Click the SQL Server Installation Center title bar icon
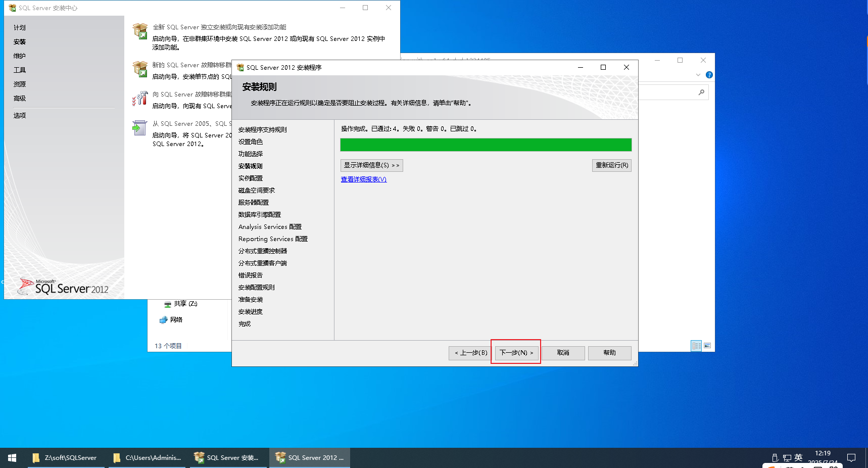868x468 pixels. point(13,8)
